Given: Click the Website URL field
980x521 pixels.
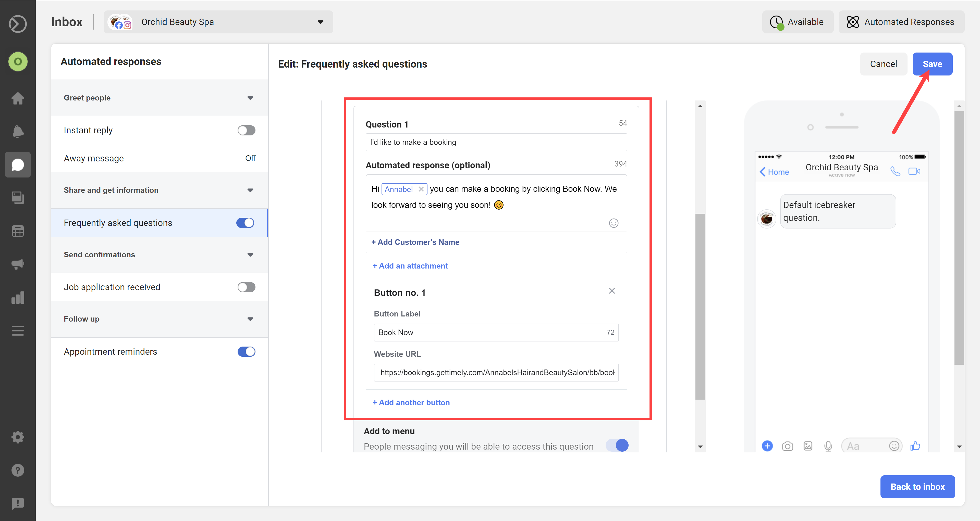Looking at the screenshot, I should pos(496,372).
